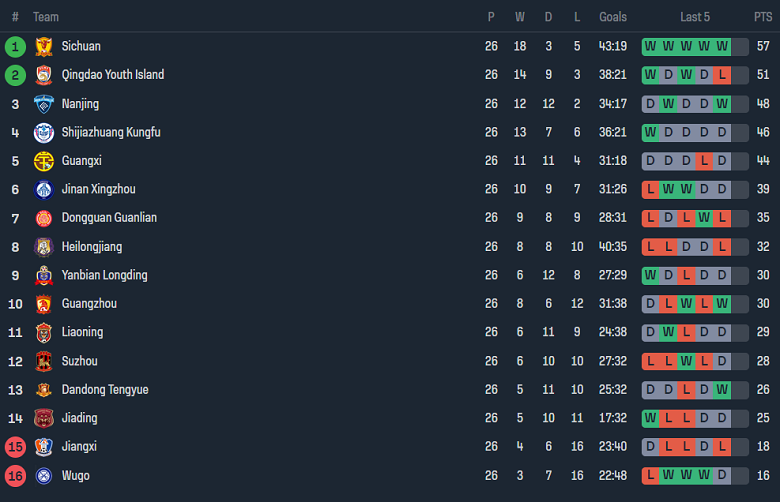Click Sichuan's most recent win result badge

tap(723, 46)
